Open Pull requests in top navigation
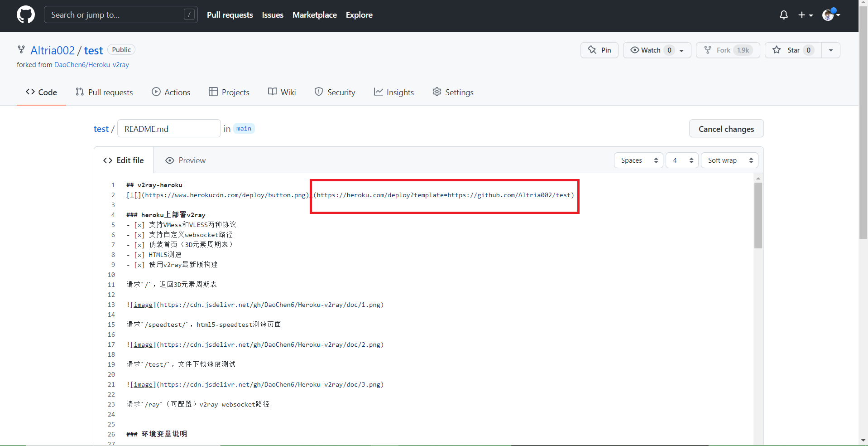The image size is (868, 446). (230, 15)
